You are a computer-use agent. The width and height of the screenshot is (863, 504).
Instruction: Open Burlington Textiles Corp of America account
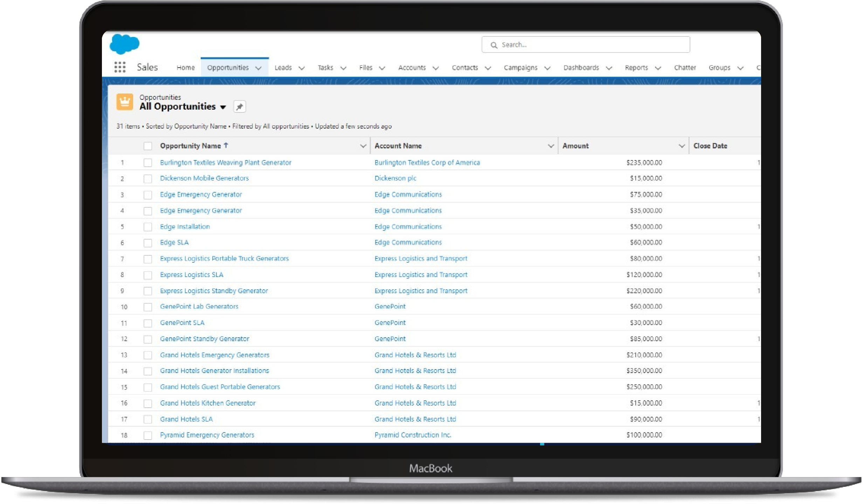[x=427, y=163]
